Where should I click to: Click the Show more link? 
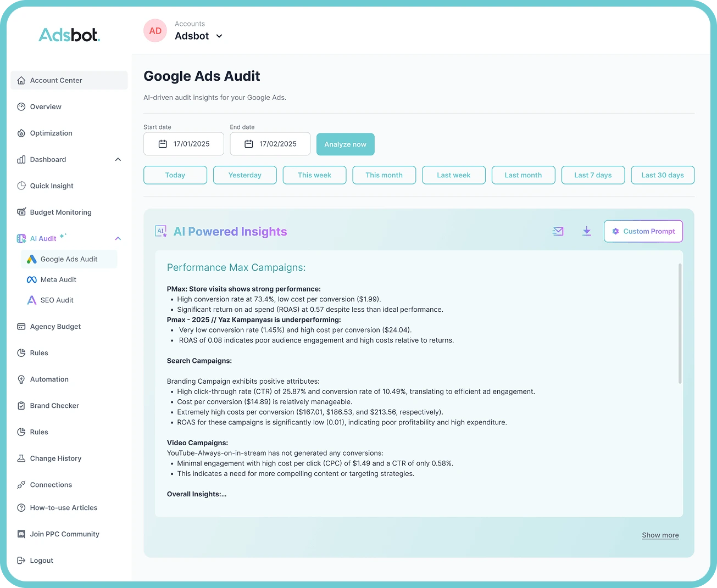coord(660,535)
